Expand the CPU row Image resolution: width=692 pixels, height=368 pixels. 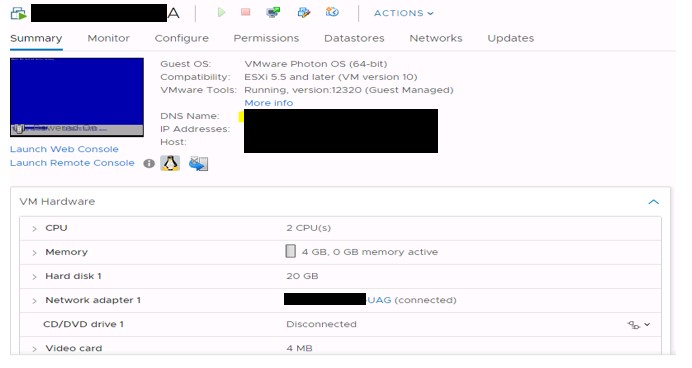tap(34, 229)
